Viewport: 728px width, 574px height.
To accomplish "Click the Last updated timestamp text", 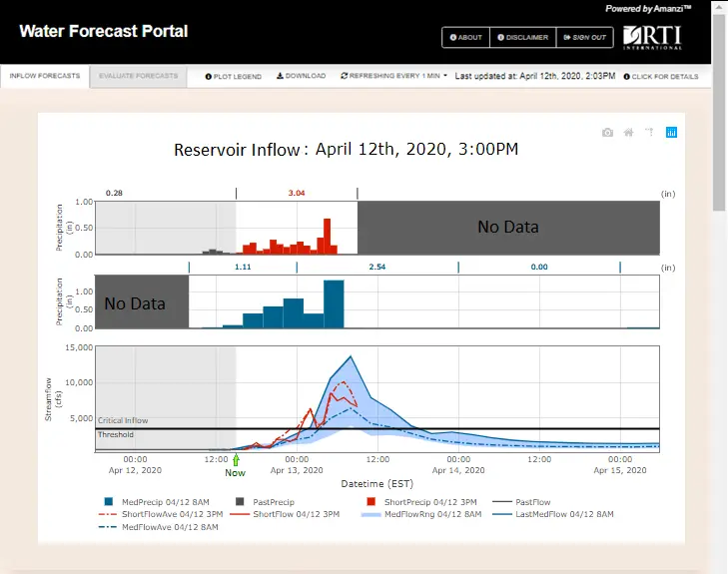I will (535, 76).
